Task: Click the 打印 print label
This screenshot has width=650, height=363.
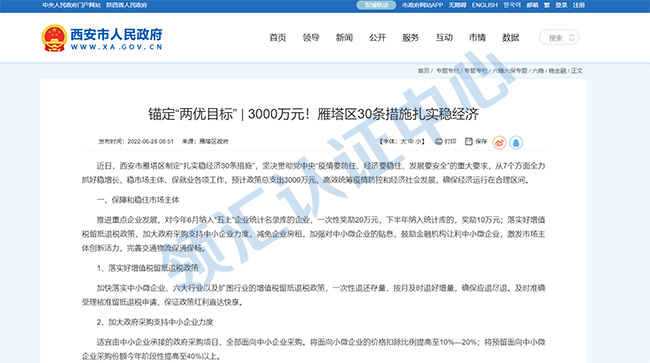Action: click(x=450, y=141)
